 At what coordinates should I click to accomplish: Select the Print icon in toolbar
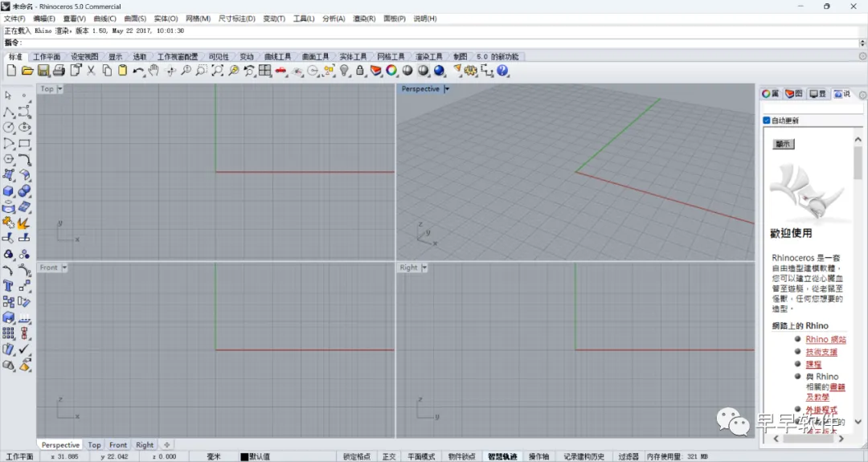click(59, 71)
